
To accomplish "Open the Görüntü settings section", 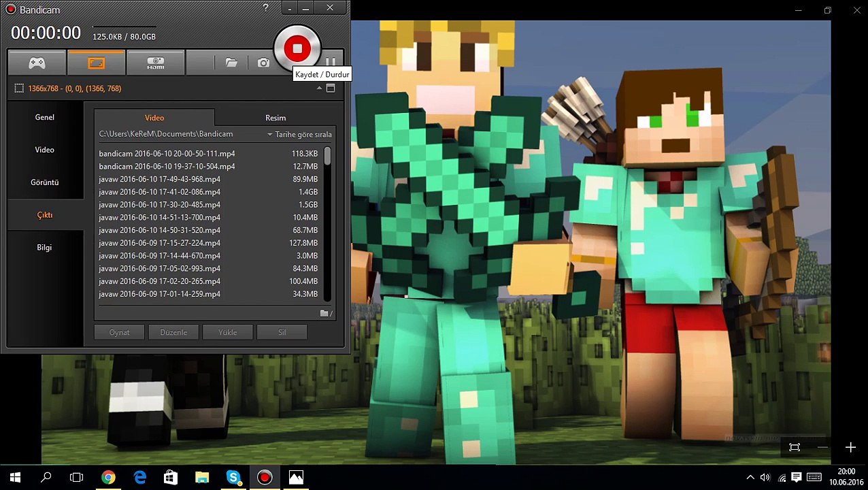I will pyautogui.click(x=45, y=182).
